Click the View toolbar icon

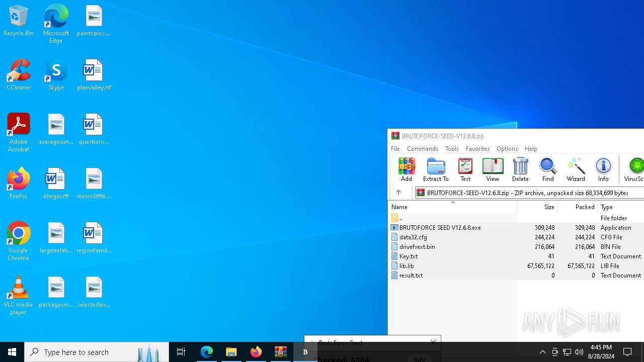(x=493, y=169)
